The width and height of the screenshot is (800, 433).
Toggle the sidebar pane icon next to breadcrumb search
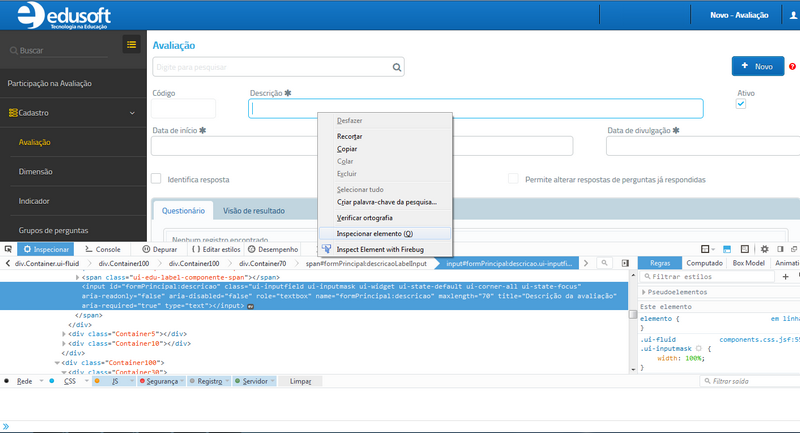coord(625,263)
